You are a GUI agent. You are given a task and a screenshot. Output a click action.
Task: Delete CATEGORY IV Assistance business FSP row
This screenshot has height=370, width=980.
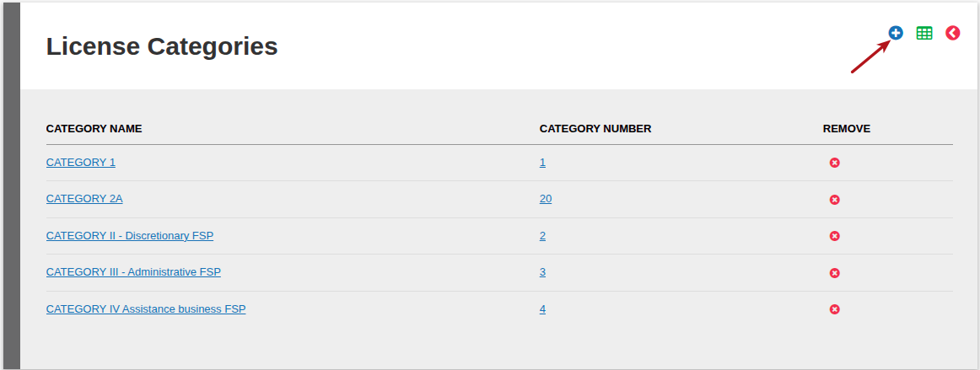click(x=834, y=308)
